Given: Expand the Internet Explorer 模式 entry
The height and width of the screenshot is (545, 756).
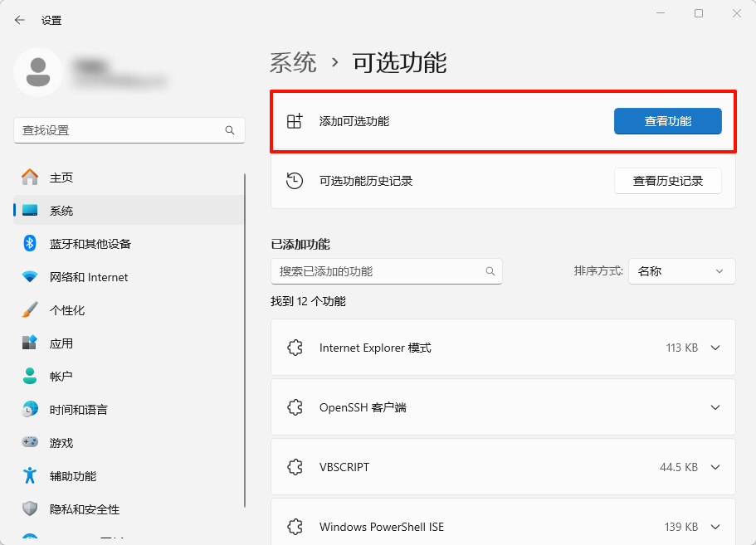Looking at the screenshot, I should [x=715, y=348].
